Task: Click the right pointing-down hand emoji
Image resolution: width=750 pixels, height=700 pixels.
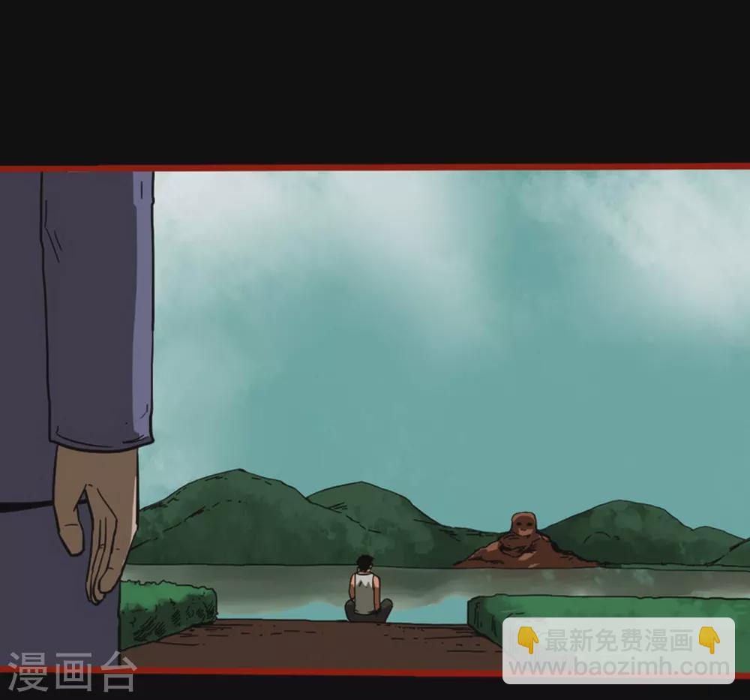Action: tap(709, 640)
